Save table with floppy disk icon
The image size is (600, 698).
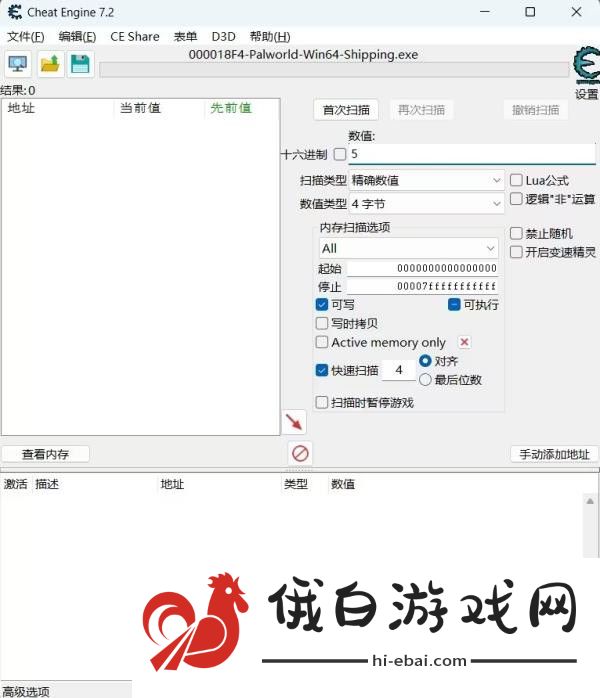[x=80, y=64]
